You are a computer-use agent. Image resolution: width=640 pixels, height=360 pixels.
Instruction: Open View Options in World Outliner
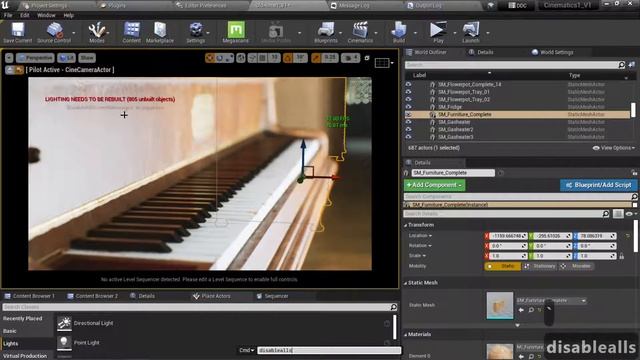pyautogui.click(x=613, y=148)
